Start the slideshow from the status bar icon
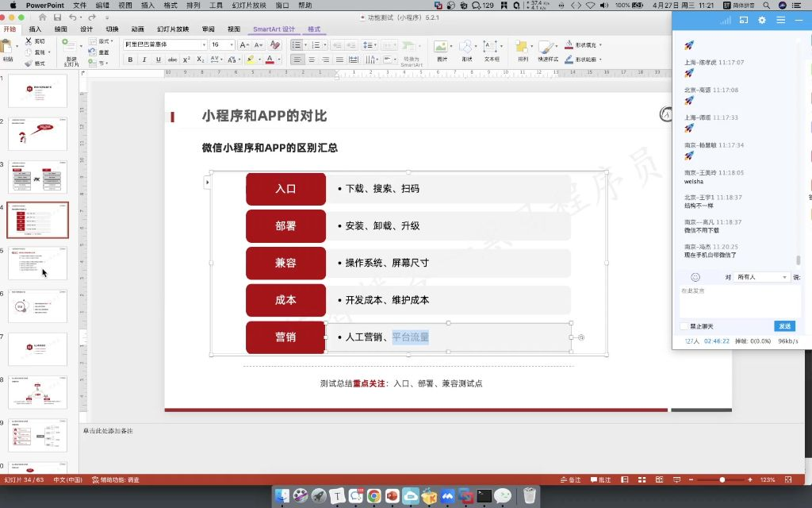This screenshot has height=508, width=812. pos(676,480)
